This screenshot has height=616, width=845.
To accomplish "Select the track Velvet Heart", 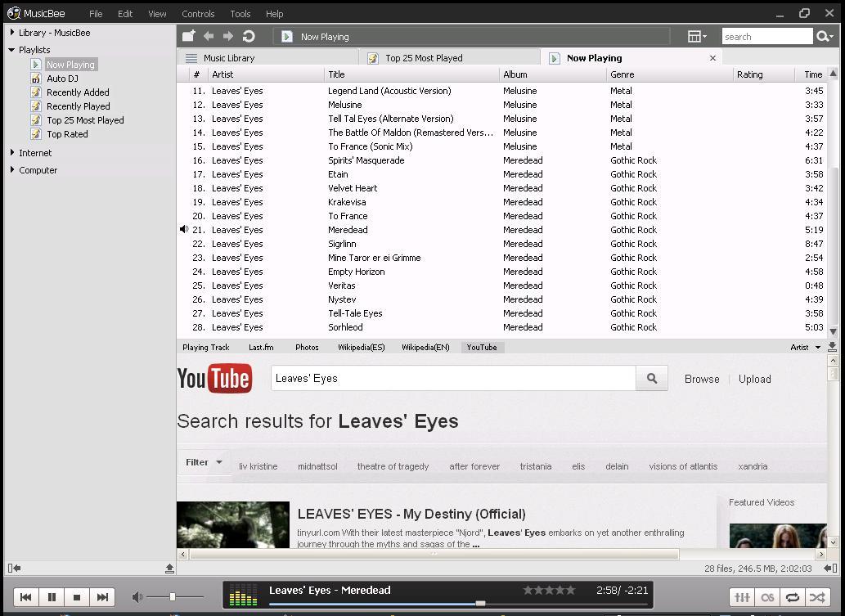I will pos(353,188).
